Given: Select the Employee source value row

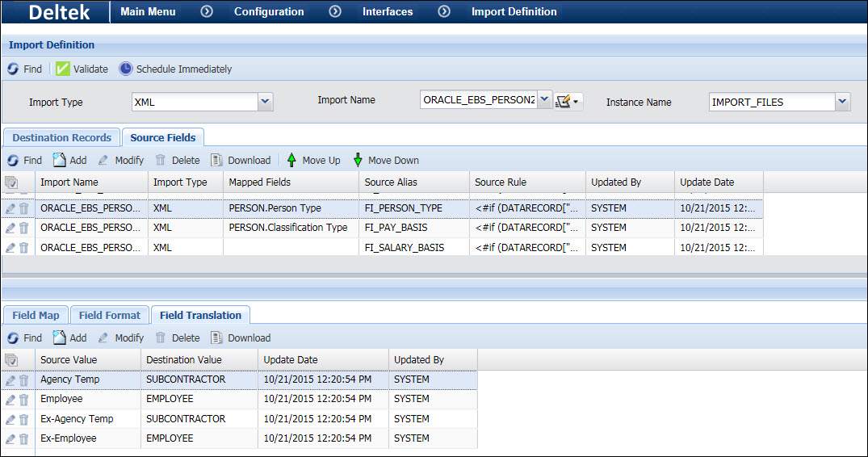Looking at the screenshot, I should [x=61, y=399].
